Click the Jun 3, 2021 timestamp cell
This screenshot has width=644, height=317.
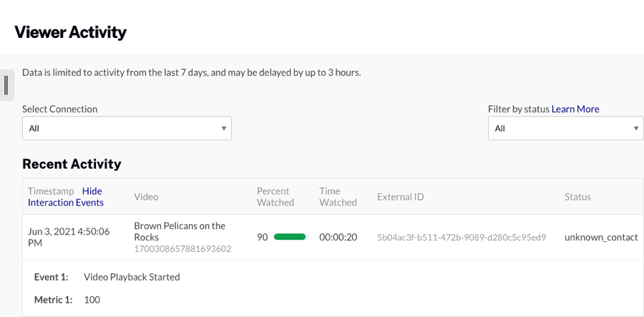[69, 237]
